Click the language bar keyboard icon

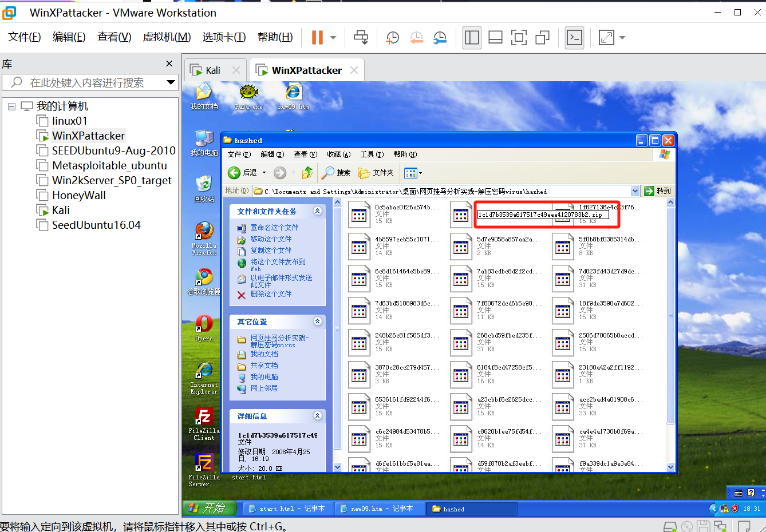click(739, 493)
